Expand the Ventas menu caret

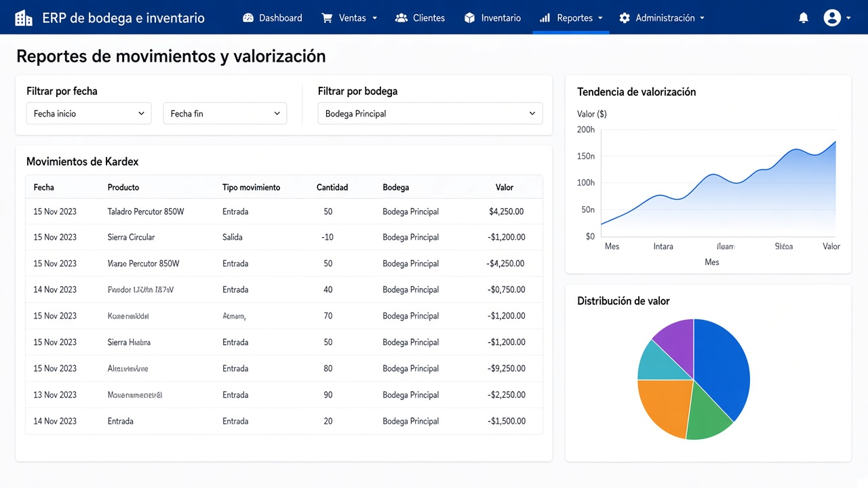374,18
